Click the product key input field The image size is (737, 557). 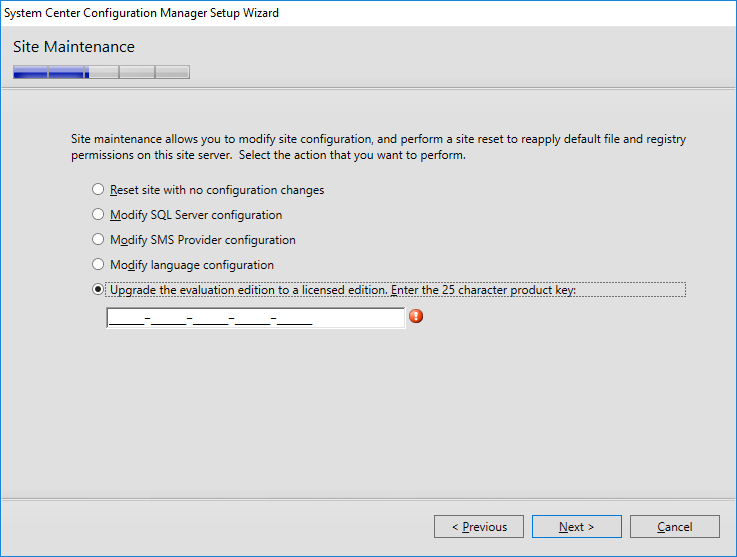pos(256,318)
